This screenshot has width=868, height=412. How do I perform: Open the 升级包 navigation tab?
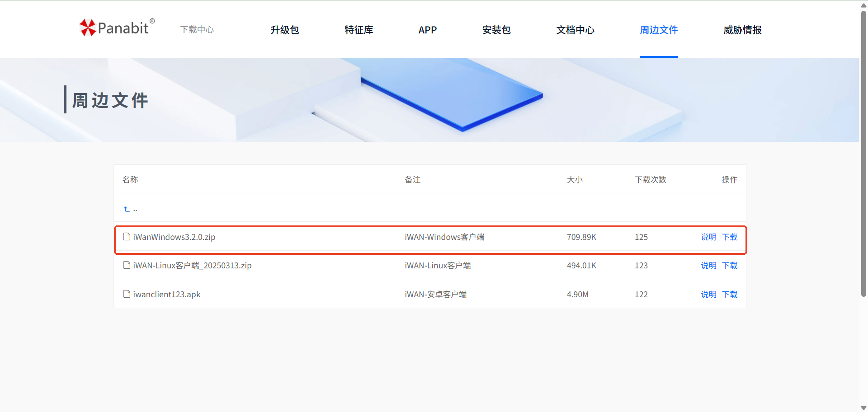point(285,30)
